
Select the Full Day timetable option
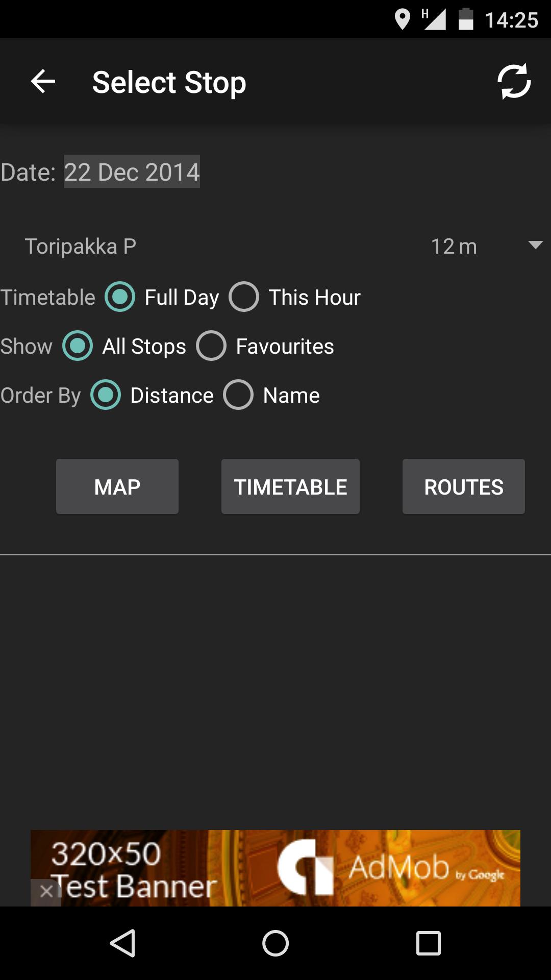(x=120, y=297)
